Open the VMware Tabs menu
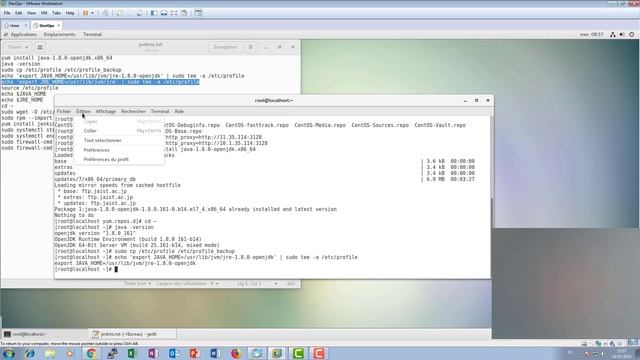 click(57, 13)
